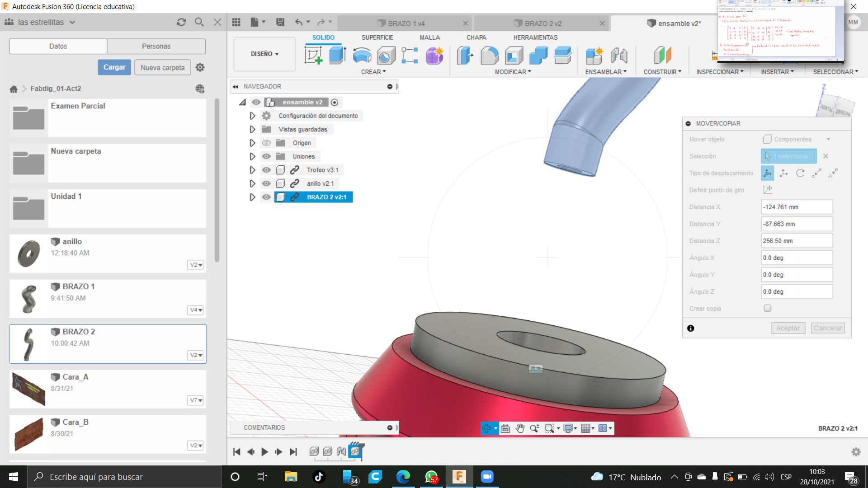Open the DISEÑO workspace dropdown
Screen dimensions: 868x488
(264, 54)
